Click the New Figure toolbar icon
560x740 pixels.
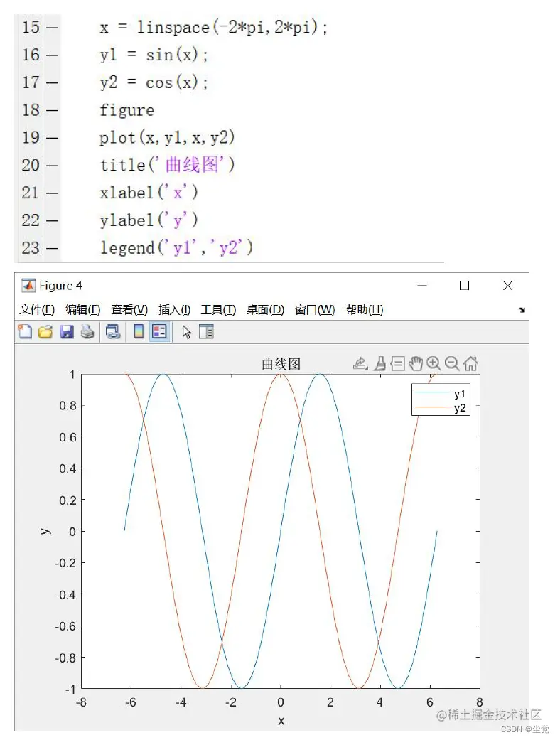coord(25,332)
